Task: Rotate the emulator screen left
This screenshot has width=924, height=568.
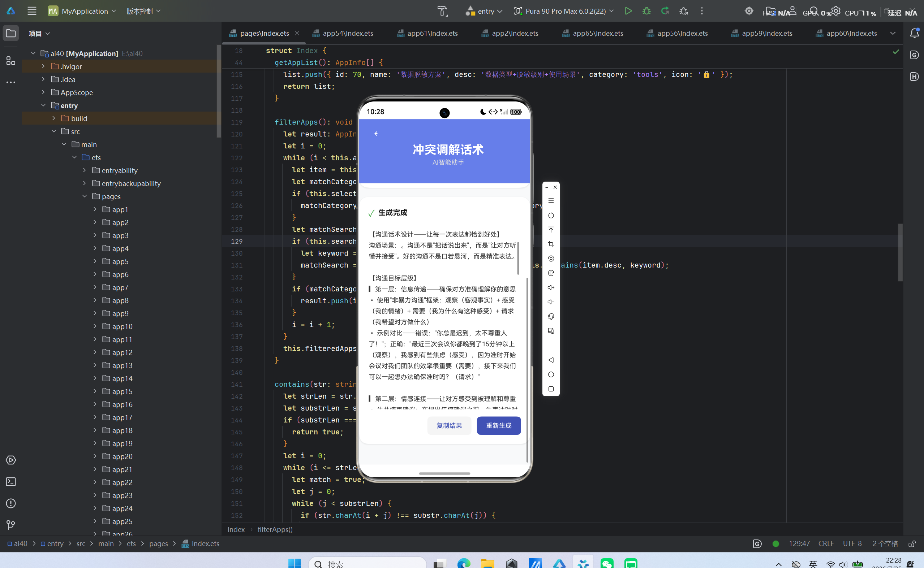Action: pos(551,259)
